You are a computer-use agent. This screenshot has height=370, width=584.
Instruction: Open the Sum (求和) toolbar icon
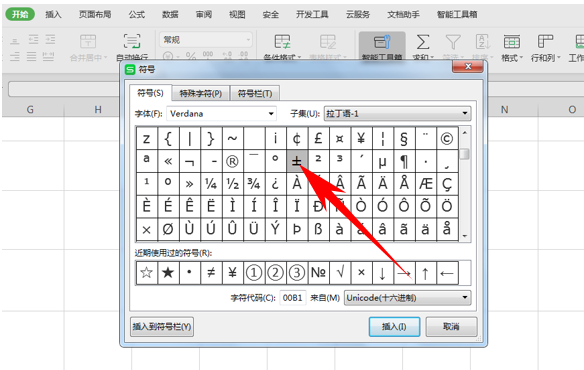coord(423,46)
